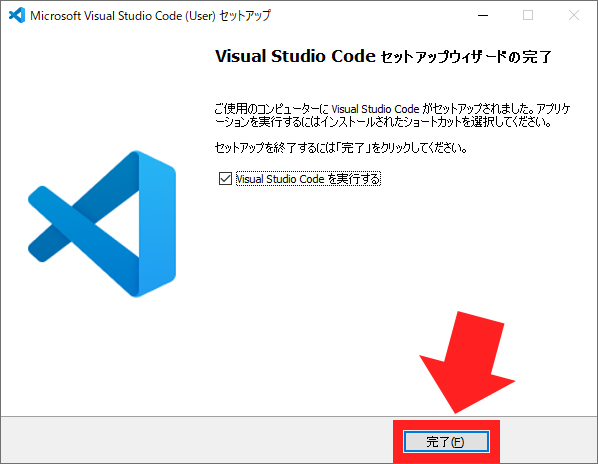598x464 pixels.
Task: Click the 'Visual Studio Code を実行する' label text
Action: tap(308, 179)
